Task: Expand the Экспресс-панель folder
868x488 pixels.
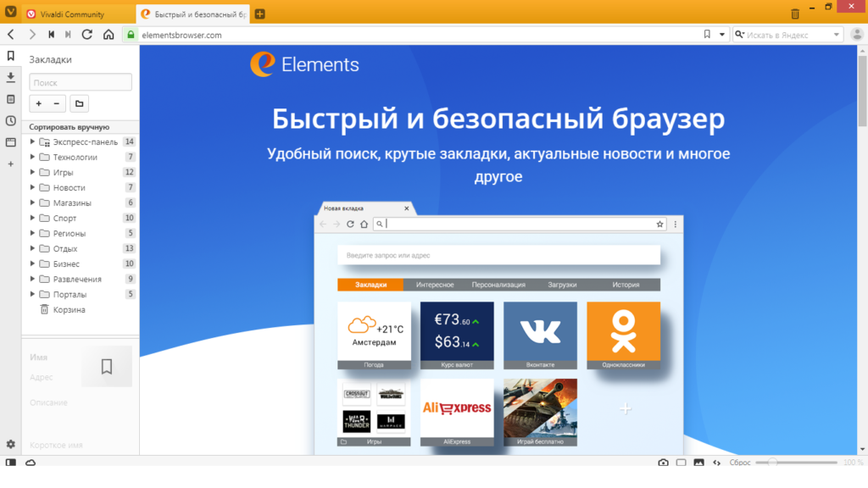Action: click(x=32, y=141)
